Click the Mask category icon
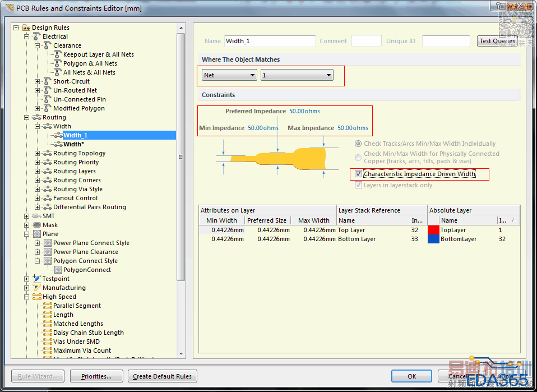The image size is (537, 392). tap(37, 225)
